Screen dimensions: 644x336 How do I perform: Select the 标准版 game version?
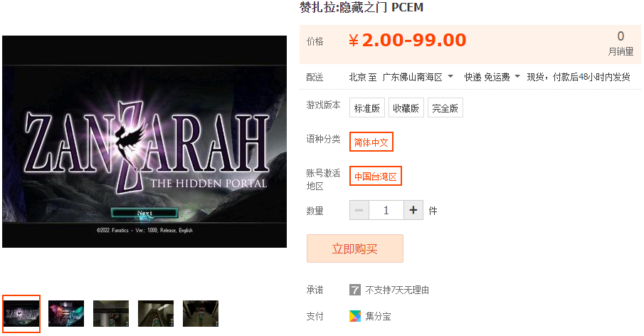[x=366, y=107]
